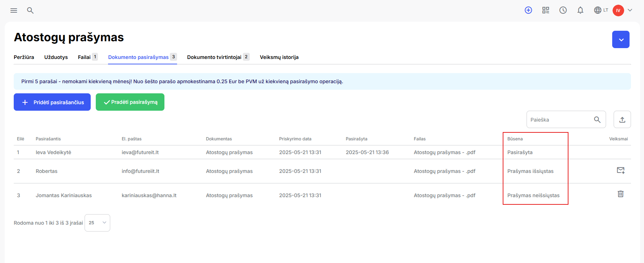This screenshot has height=263, width=644.
Task: Sort by Failas column header
Action: (420, 139)
